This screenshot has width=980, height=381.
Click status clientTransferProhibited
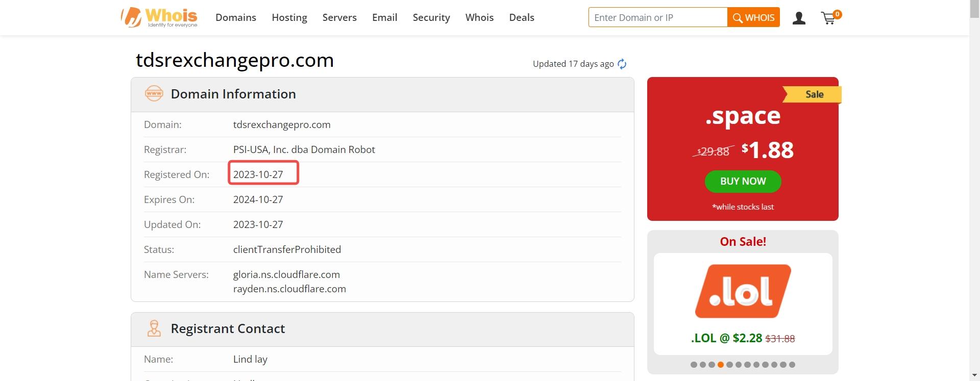(287, 249)
